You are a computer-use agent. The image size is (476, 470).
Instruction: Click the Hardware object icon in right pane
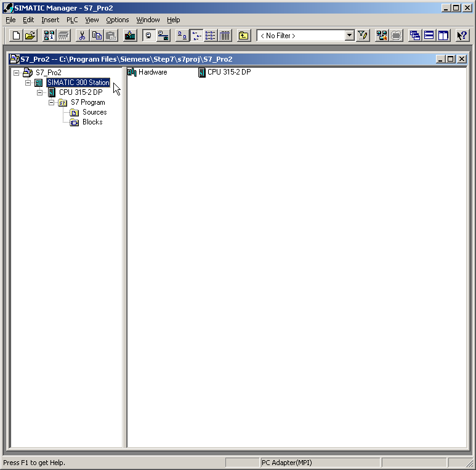[132, 72]
